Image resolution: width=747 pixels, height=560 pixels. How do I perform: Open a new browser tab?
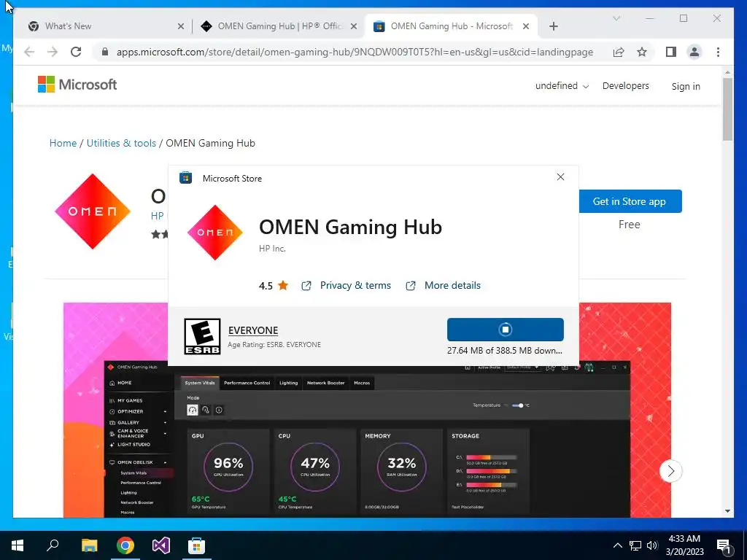[x=553, y=27]
